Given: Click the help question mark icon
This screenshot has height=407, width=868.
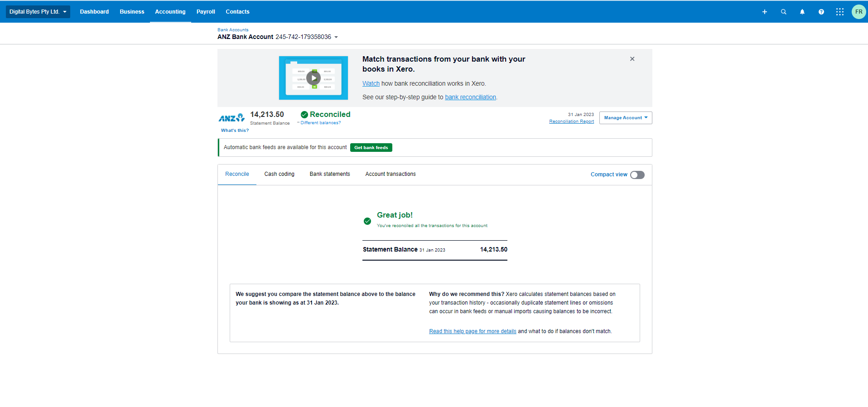Looking at the screenshot, I should pos(821,12).
